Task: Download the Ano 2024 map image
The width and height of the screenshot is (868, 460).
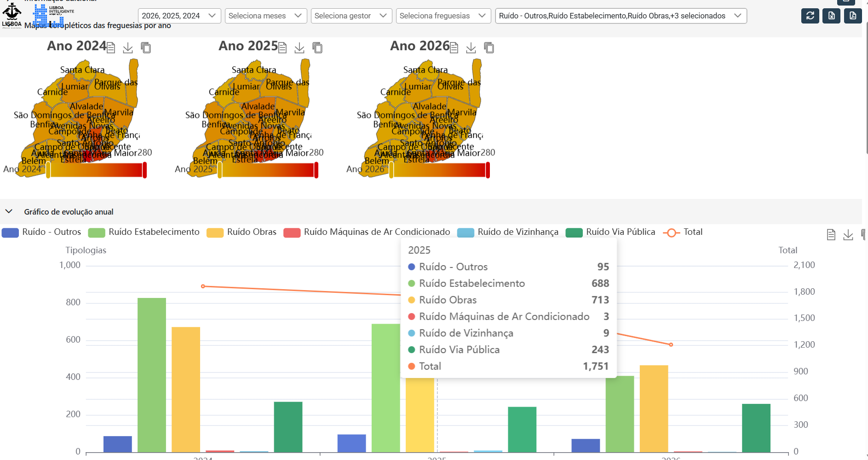Action: click(128, 47)
